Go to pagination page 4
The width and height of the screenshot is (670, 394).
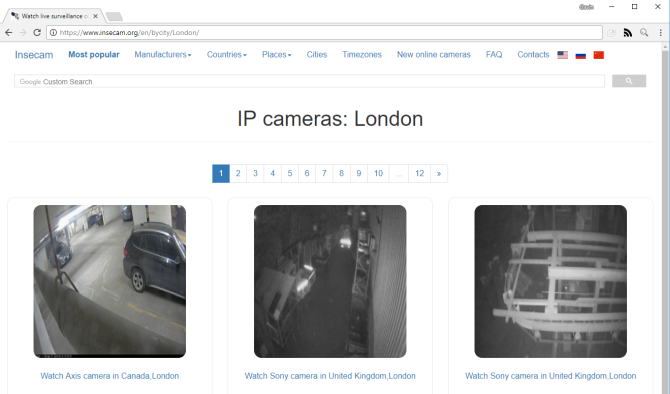tap(273, 173)
